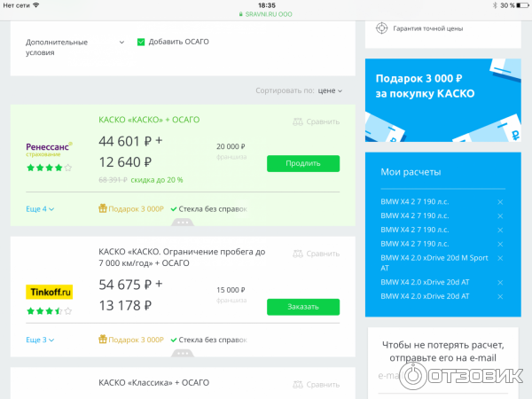The image size is (532, 399).
Task: Click the target icon beside Гарантия точной цены
Action: (x=382, y=27)
